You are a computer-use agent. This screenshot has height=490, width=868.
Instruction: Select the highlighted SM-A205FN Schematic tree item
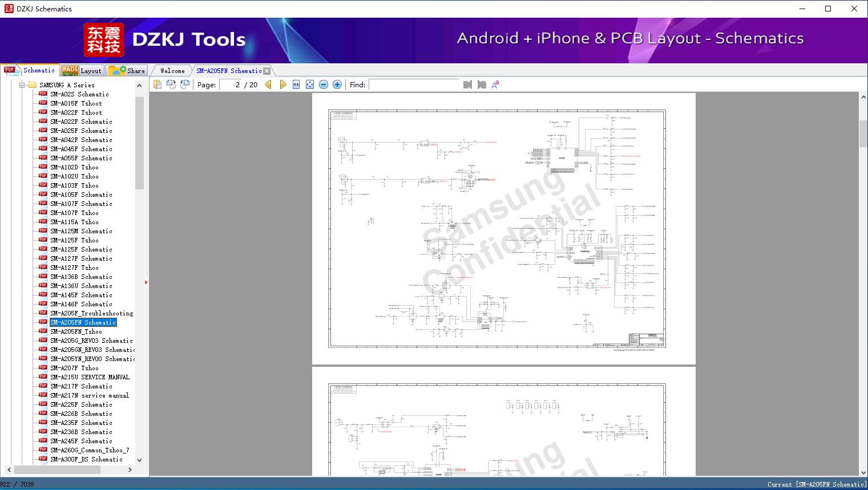coord(83,322)
